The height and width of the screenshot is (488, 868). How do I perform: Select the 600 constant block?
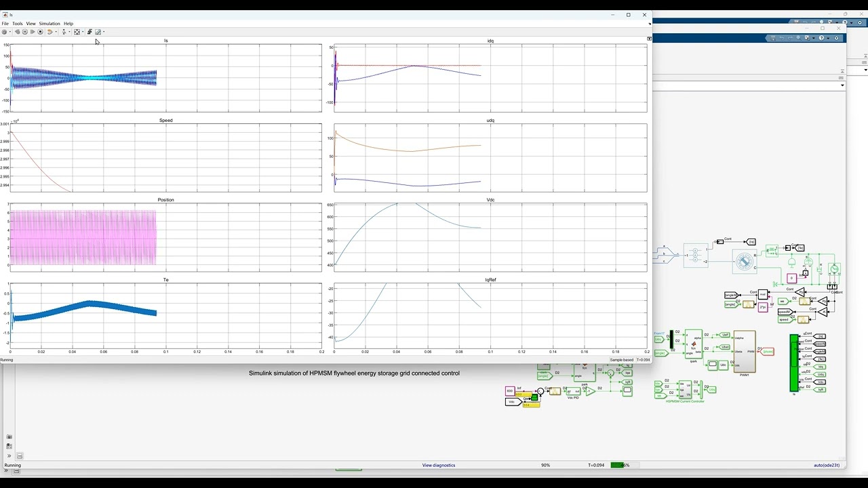[510, 391]
